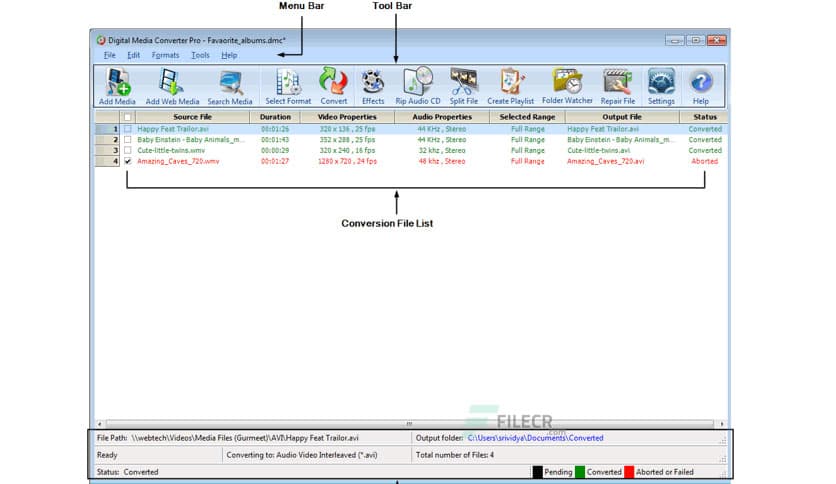Launch the Search Media tool

tap(230, 86)
